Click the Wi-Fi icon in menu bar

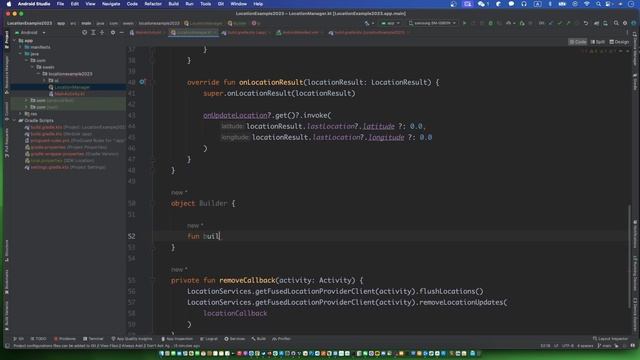pos(587,4)
